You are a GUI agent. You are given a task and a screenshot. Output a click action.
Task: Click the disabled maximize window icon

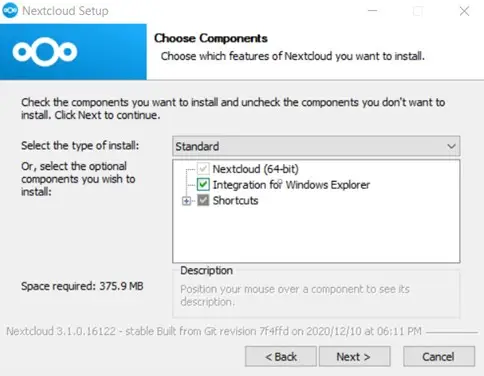(x=418, y=11)
